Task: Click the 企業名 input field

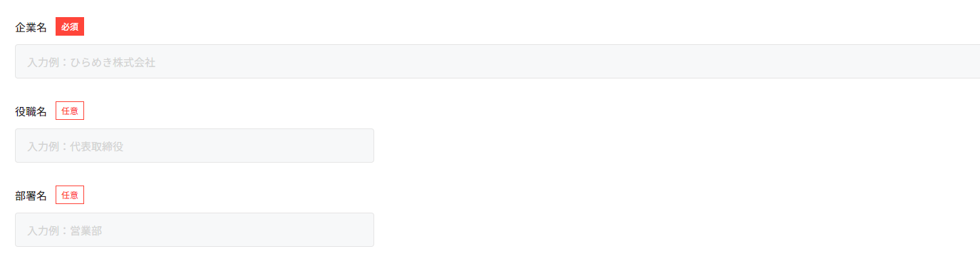Action: 497,61
